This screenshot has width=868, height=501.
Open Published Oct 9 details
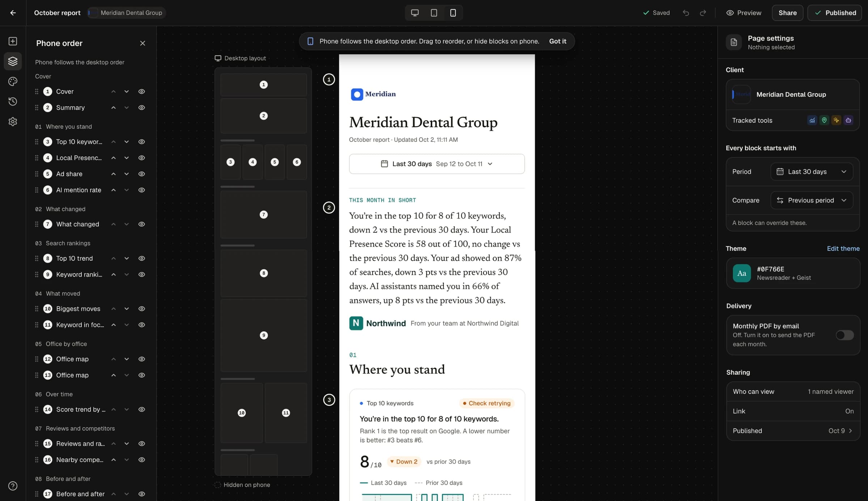[793, 431]
